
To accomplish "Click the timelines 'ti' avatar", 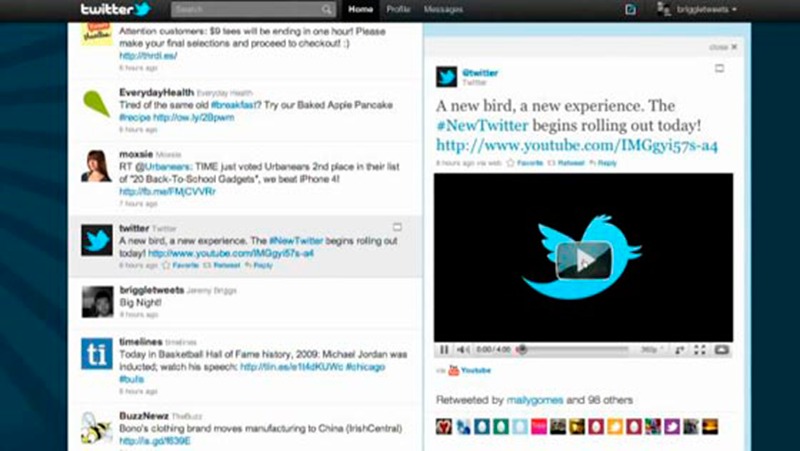I will [97, 353].
